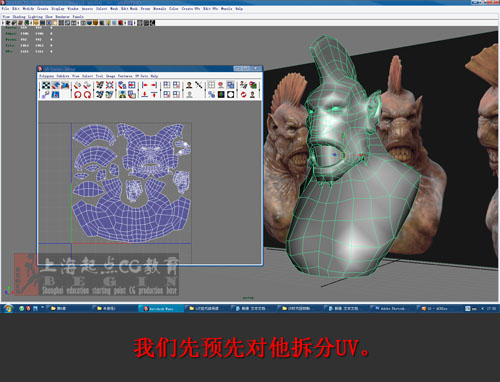Click the Update PSD networks icon

point(253,85)
